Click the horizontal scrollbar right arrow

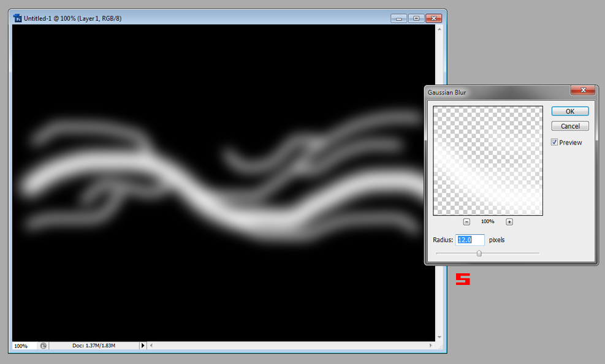pos(431,346)
